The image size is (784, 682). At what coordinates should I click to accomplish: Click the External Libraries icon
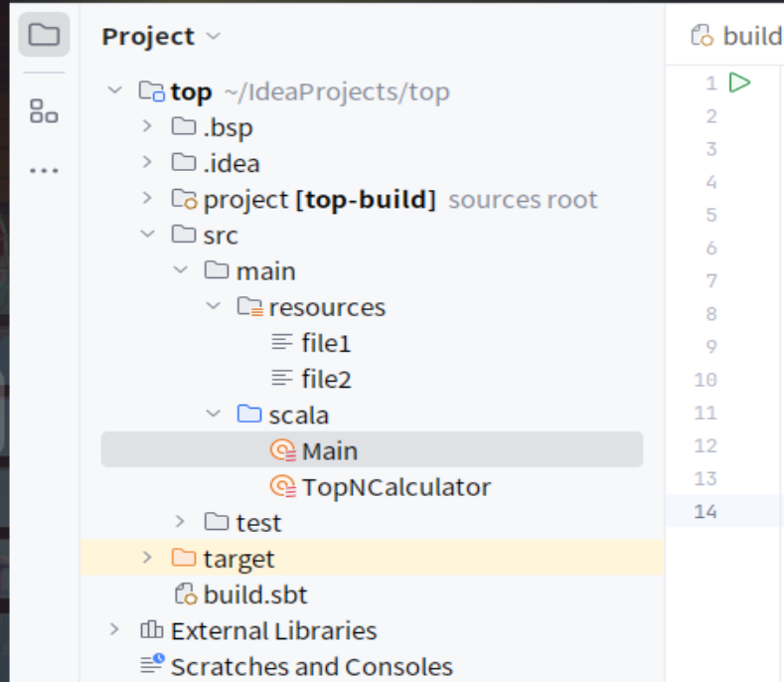[151, 630]
